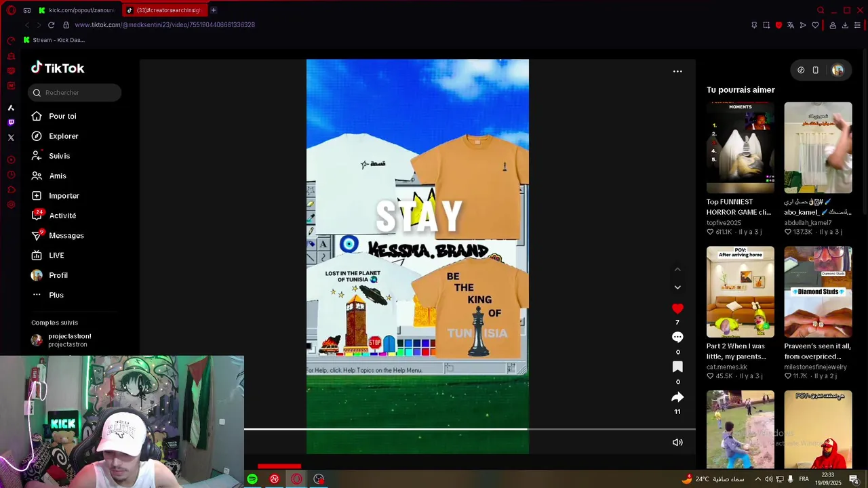Open the browser downloads icon
Image resolution: width=868 pixels, height=488 pixels.
(845, 25)
